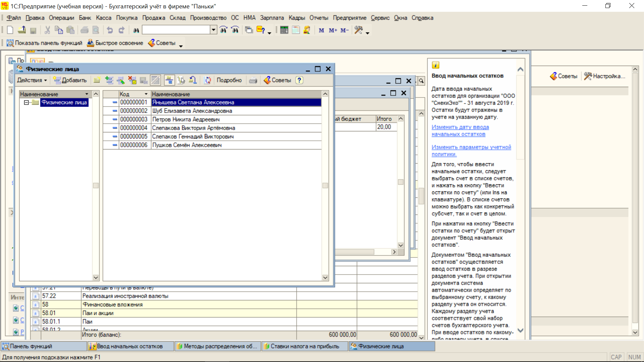Click the Open file folder icon
The width and height of the screenshot is (644, 362).
[x=22, y=30]
